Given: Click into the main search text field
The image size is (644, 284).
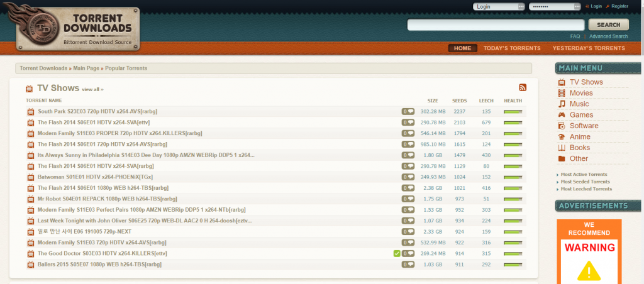Looking at the screenshot, I should tap(496, 25).
